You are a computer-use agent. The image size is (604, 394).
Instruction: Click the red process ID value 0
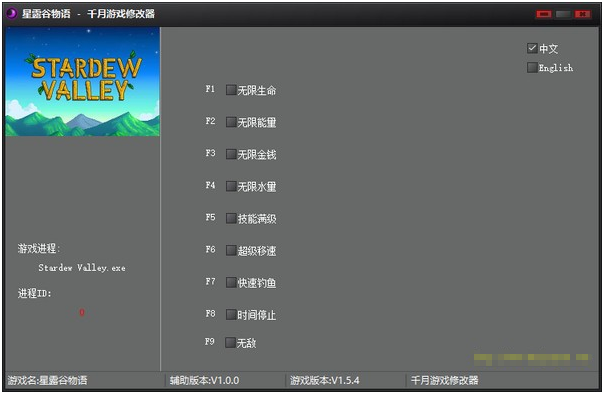(82, 312)
